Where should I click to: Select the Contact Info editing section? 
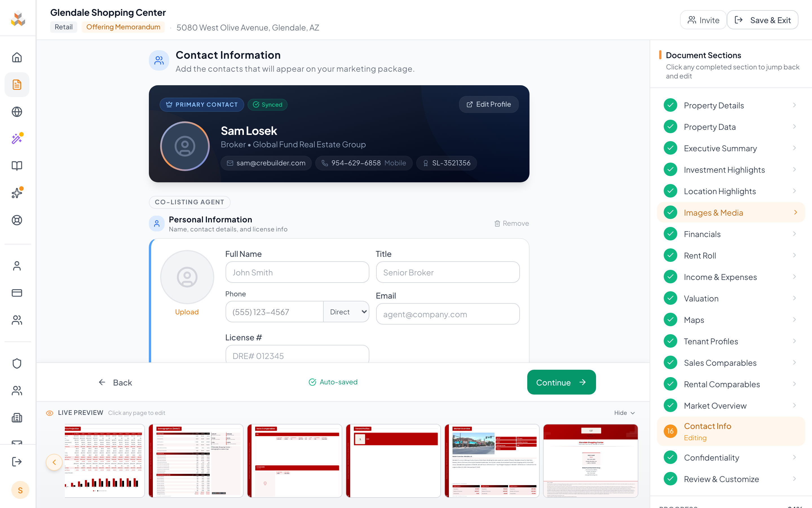tap(731, 432)
